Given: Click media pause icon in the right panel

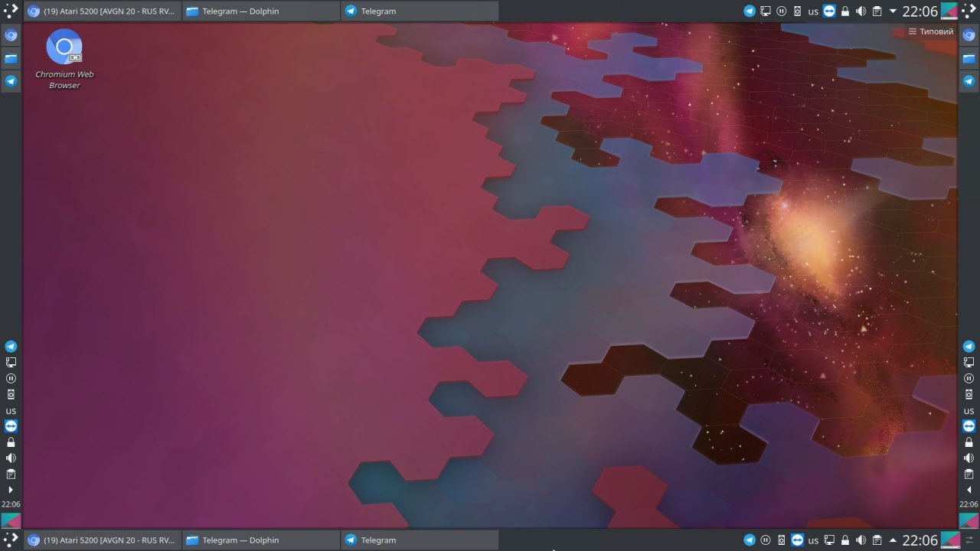Looking at the screenshot, I should pyautogui.click(x=969, y=379).
